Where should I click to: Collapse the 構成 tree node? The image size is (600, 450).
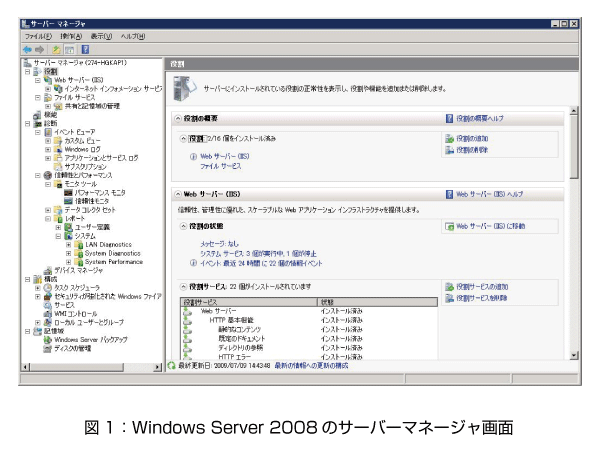pos(28,279)
